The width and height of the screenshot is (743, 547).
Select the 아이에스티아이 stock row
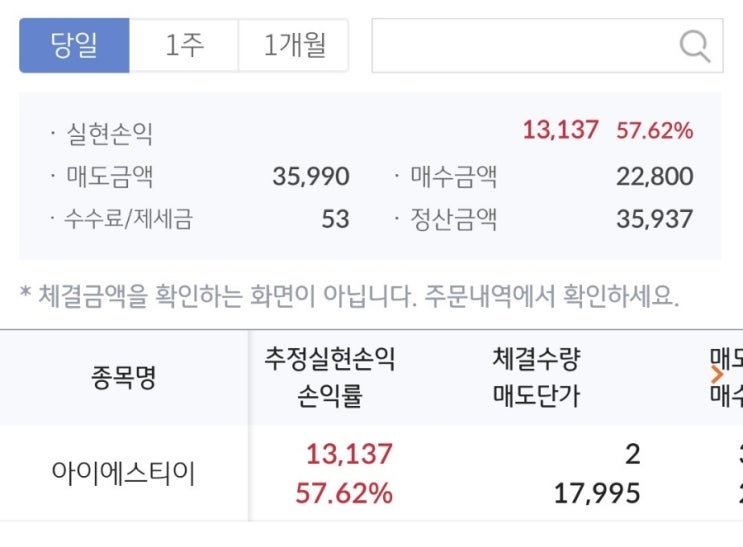click(124, 473)
